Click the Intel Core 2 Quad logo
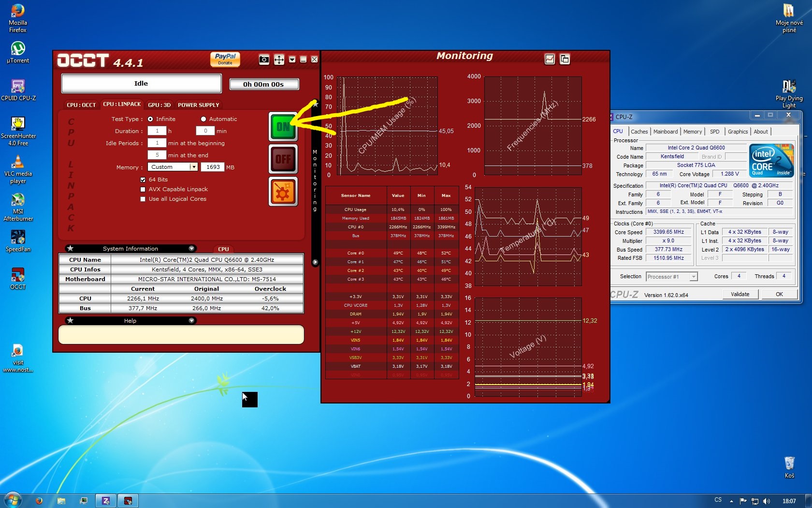Screen dimensions: 812x508 pos(771,161)
